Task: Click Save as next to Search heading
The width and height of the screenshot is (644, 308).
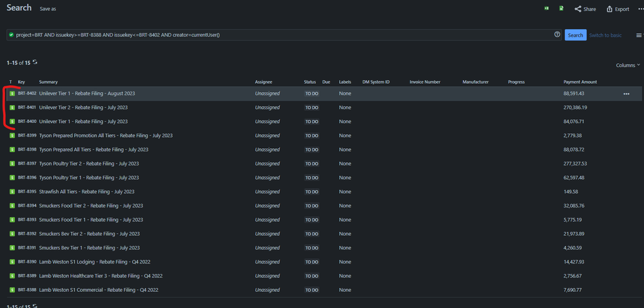Action: pos(48,9)
